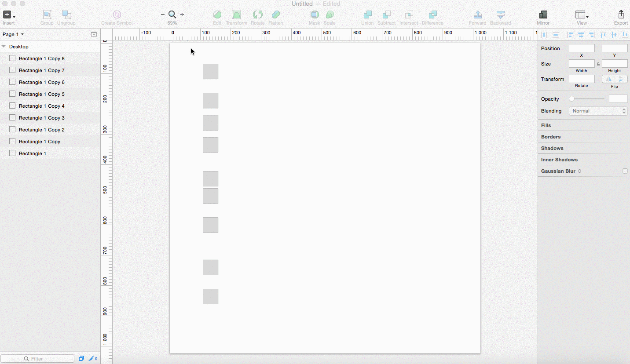Click the align top icon
This screenshot has width=630, height=364.
click(x=603, y=35)
